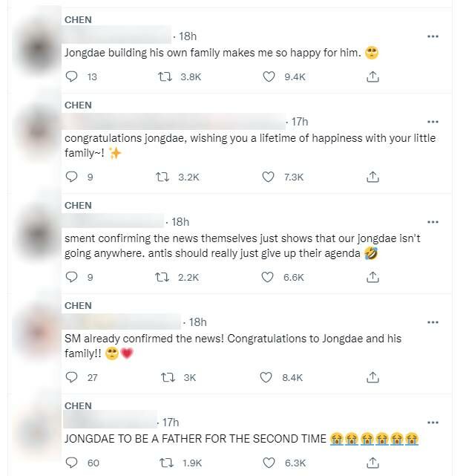Open the CHEN topic label on first tweet
466x476 pixels.
tap(78, 20)
